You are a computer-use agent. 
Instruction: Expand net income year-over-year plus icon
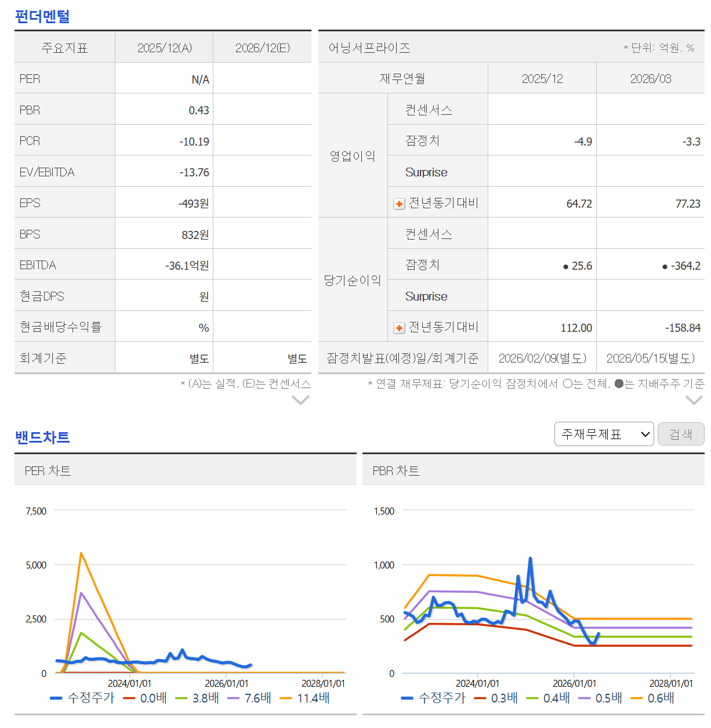click(x=399, y=328)
